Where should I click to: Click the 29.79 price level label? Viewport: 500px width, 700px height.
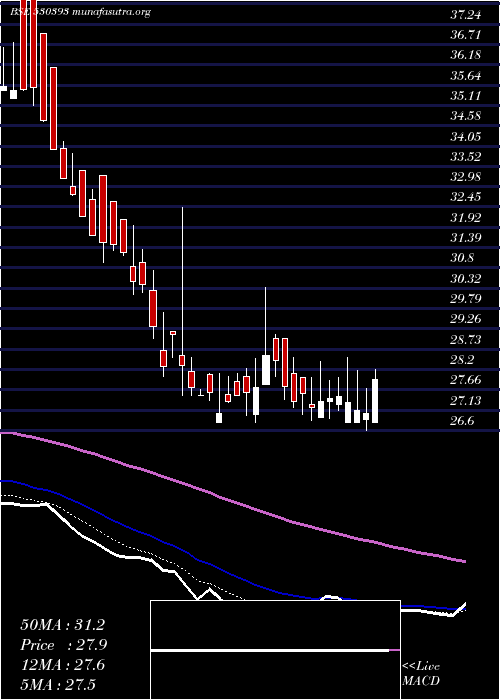[465, 299]
